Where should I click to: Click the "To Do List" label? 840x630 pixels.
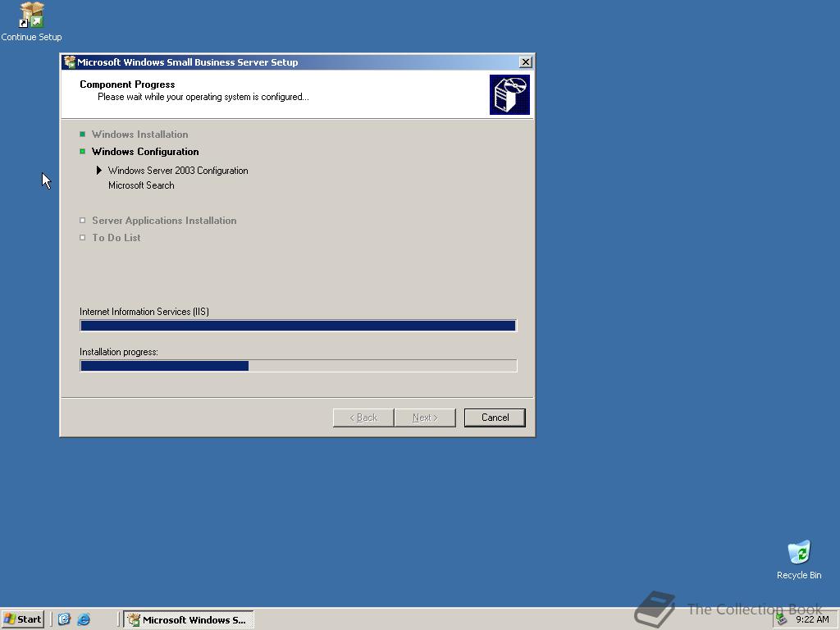116,237
